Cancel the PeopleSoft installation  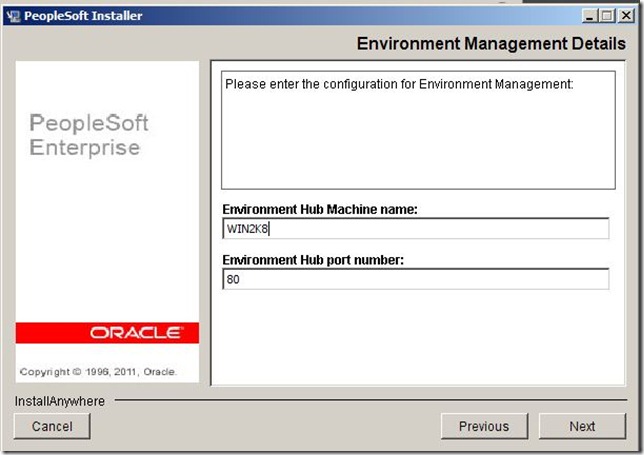(52, 426)
